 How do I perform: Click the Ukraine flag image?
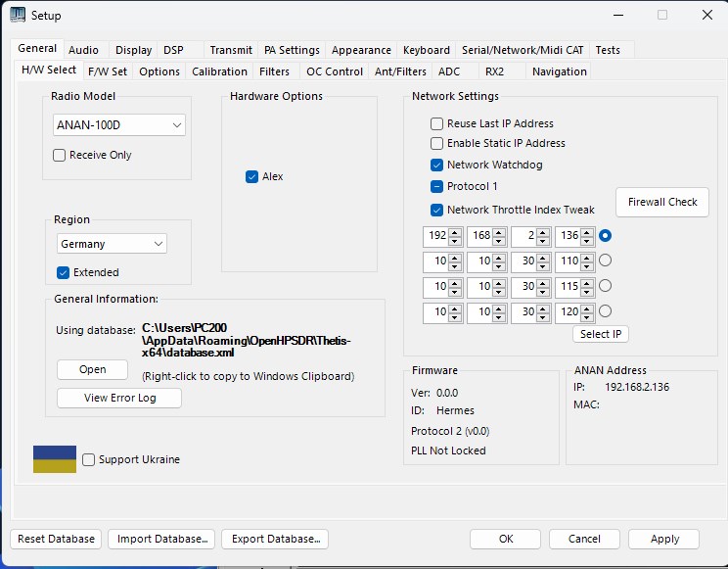tap(55, 459)
